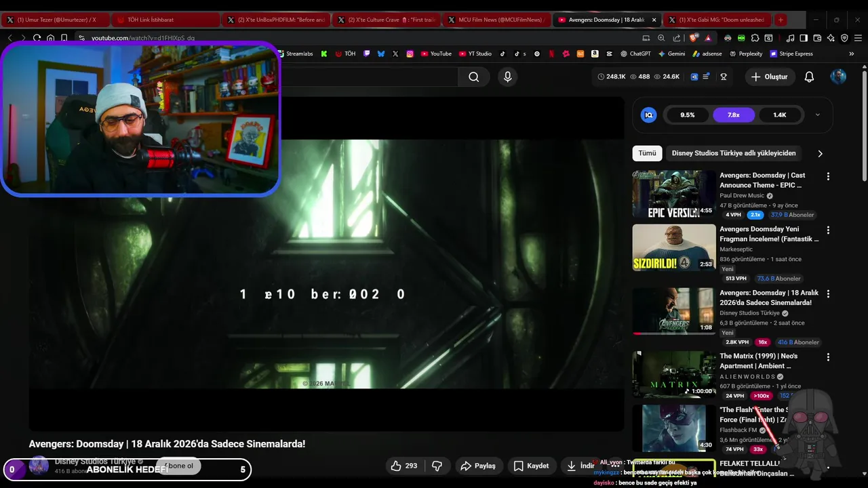Dislike the video with thumbs down
The height and width of the screenshot is (488, 868).
tap(437, 466)
